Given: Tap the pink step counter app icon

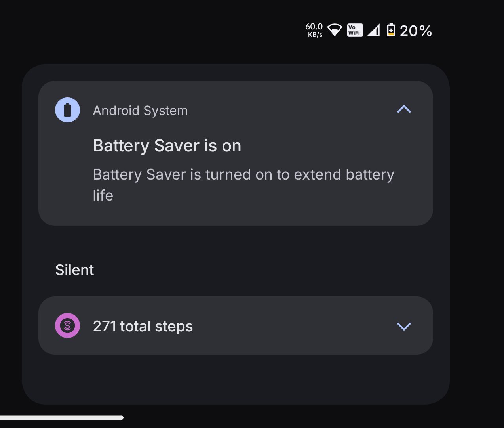Looking at the screenshot, I should pos(67,326).
